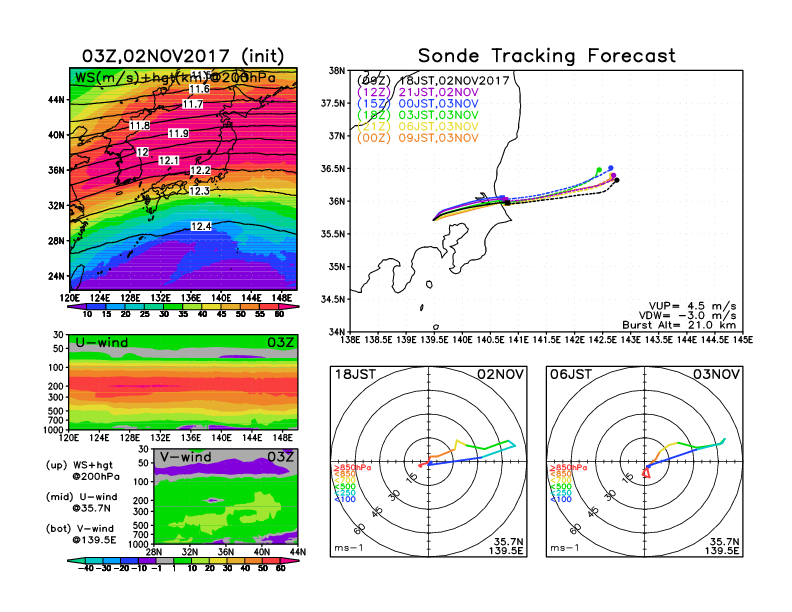The height and width of the screenshot is (612, 792).
Task: Click the "02NOV" hodograph date label
Action: (501, 374)
